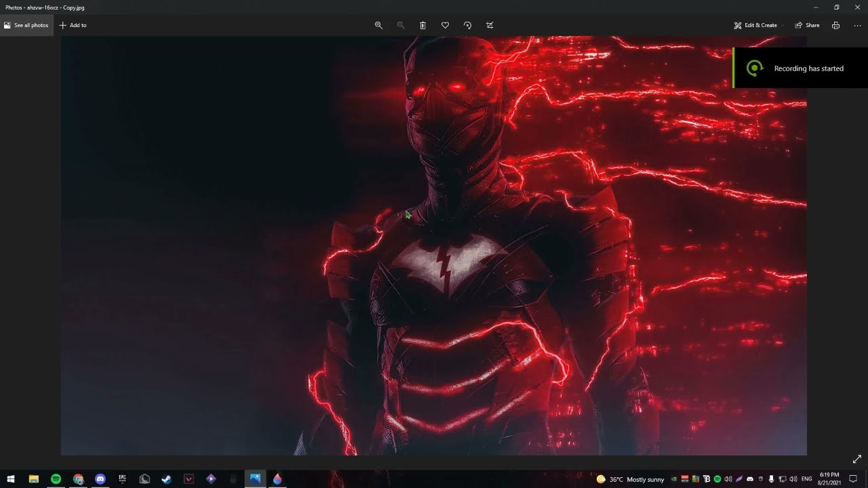
Task: Open Discord from the taskbar
Action: 100,479
